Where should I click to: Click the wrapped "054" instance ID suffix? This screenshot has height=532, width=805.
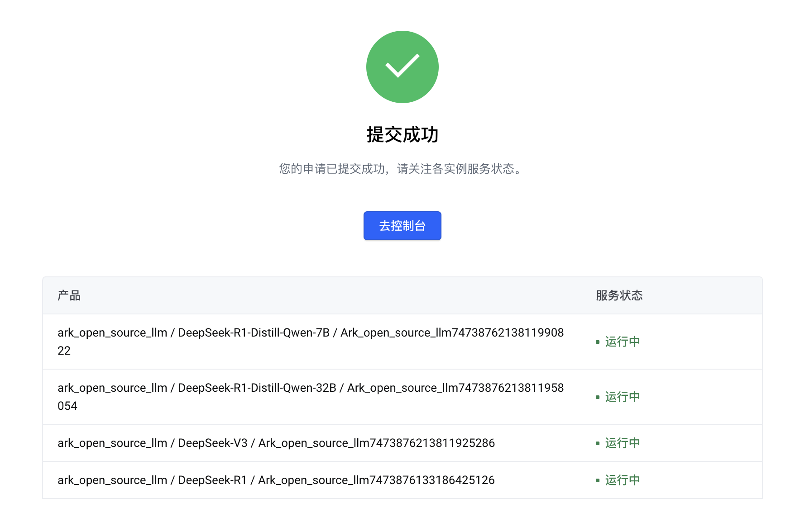coord(67,406)
